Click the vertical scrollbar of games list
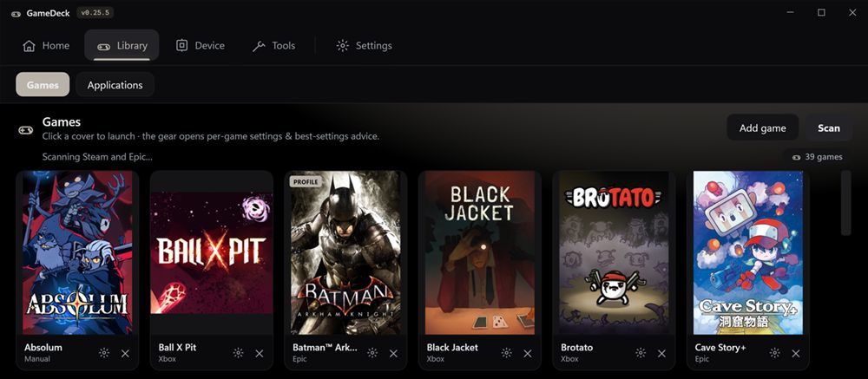 [x=845, y=203]
